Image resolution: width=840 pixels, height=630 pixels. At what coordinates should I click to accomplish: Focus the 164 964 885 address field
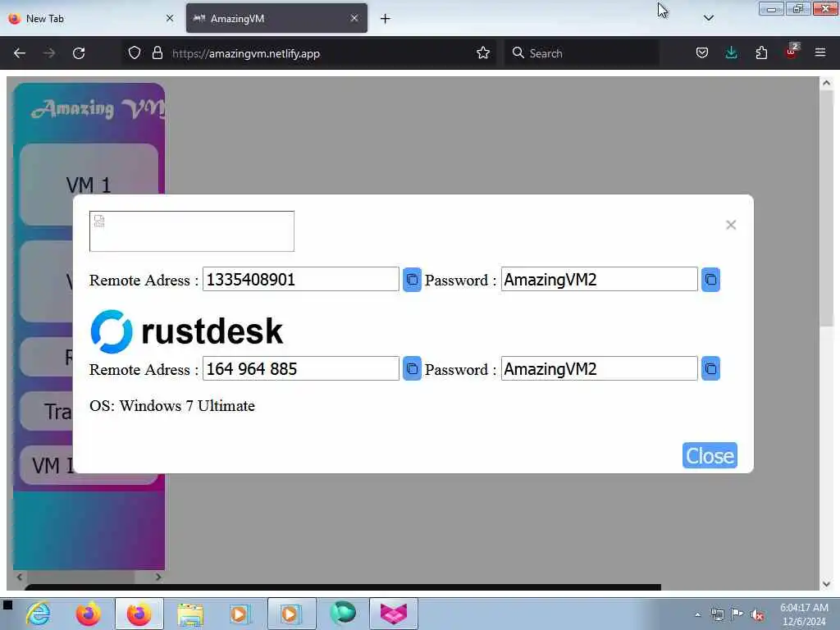point(300,368)
